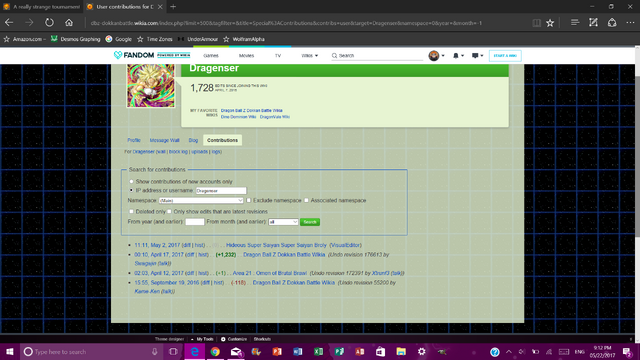
Task: Toggle Deleted only checkbox
Action: pos(131,211)
